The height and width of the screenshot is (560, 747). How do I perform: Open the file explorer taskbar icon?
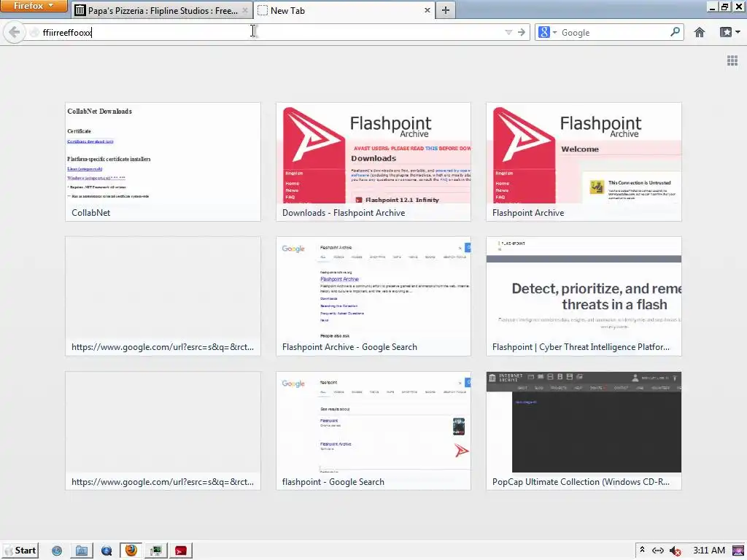point(82,551)
